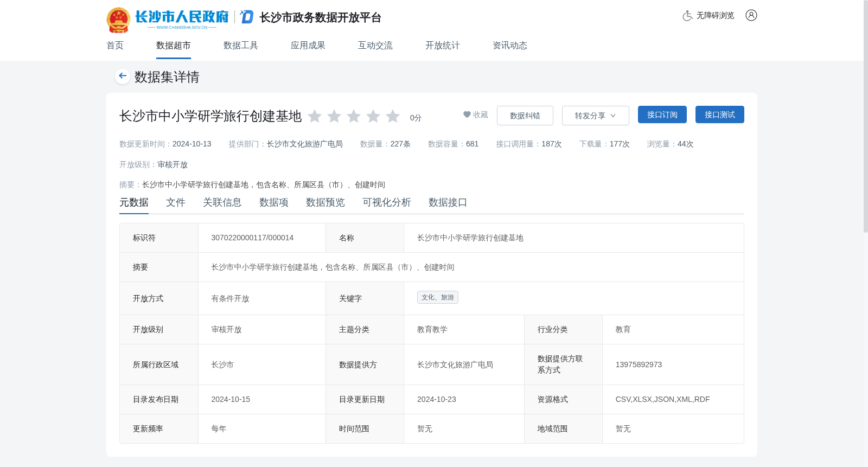Click the 接口订阅 button
Image resolution: width=868 pixels, height=467 pixels.
pyautogui.click(x=662, y=114)
